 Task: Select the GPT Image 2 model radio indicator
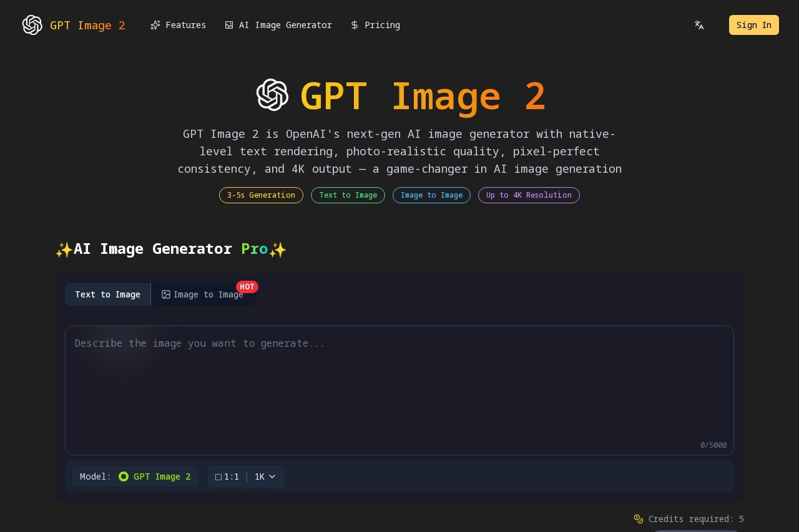124,476
